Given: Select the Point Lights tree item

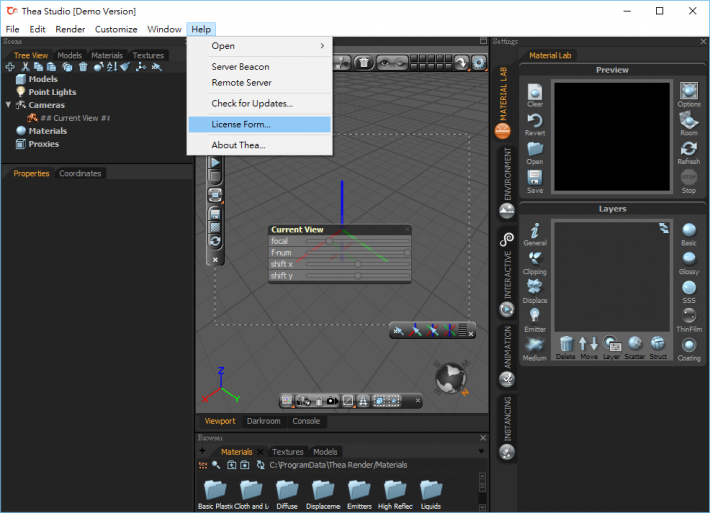Looking at the screenshot, I should tap(52, 92).
